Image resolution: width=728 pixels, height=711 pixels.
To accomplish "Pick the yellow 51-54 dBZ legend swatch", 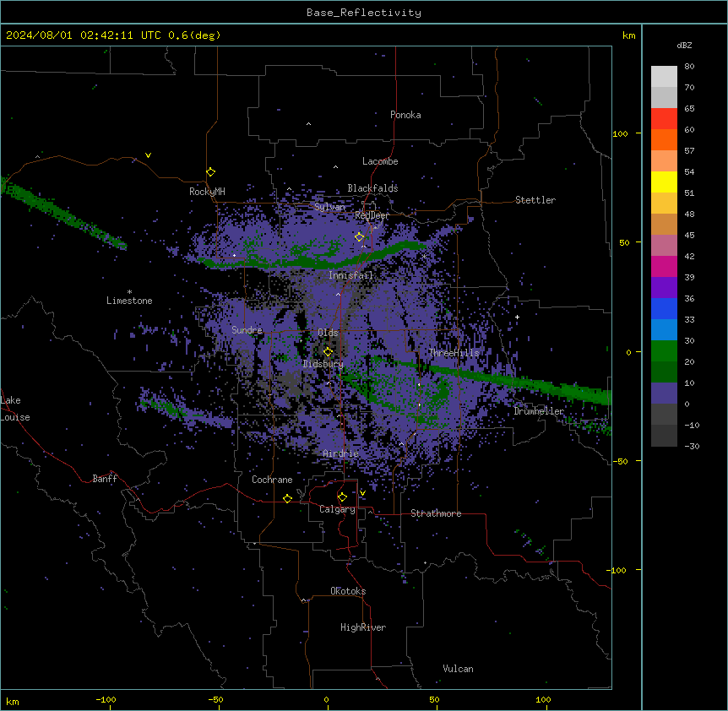I will [x=664, y=182].
